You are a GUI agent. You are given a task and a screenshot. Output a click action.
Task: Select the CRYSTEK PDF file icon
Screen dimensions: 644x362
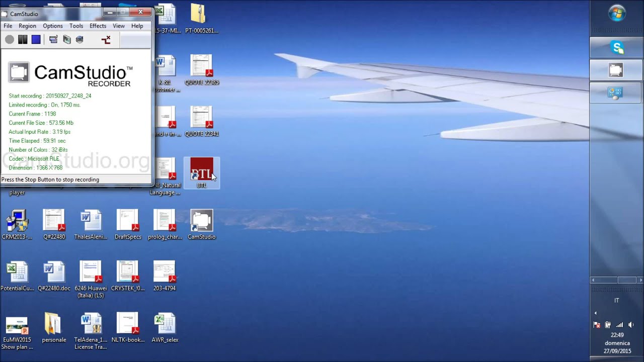(x=128, y=276)
